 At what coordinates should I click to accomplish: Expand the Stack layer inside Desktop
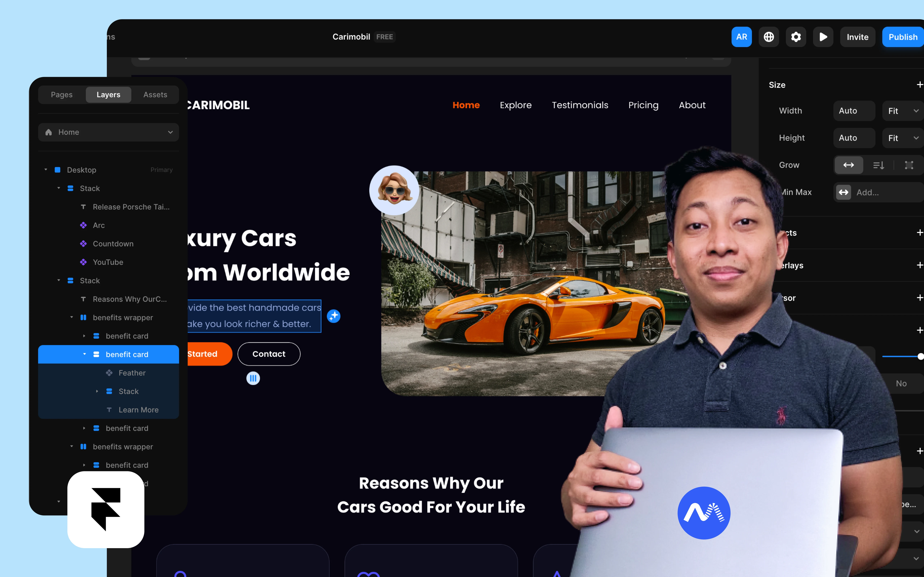pyautogui.click(x=58, y=188)
